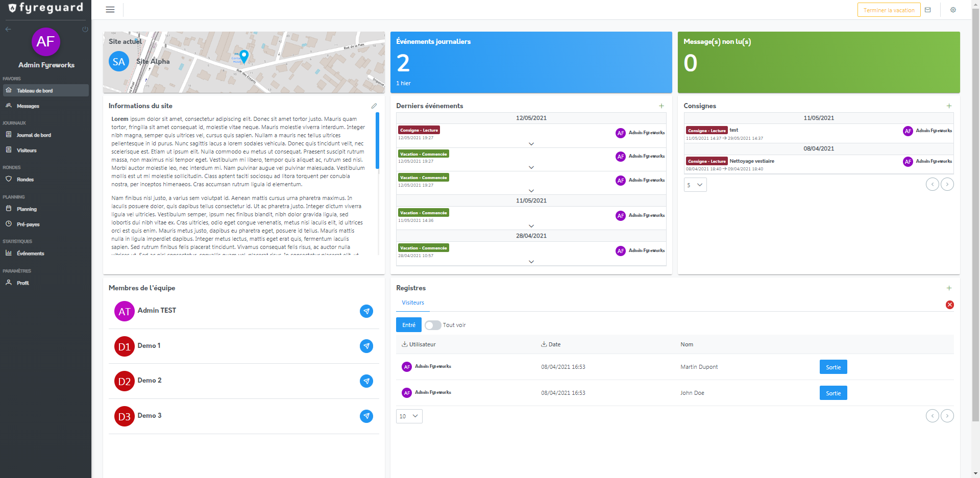Click the site information scrollbar
The width and height of the screenshot is (980, 478).
(x=378, y=141)
